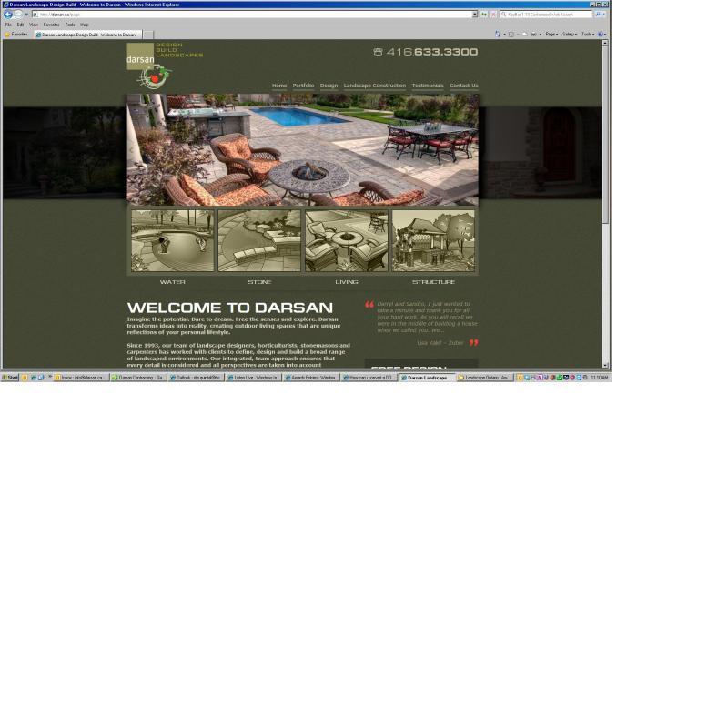The height and width of the screenshot is (728, 728).
Task: Expand the address bar dropdown arrow
Action: click(474, 15)
